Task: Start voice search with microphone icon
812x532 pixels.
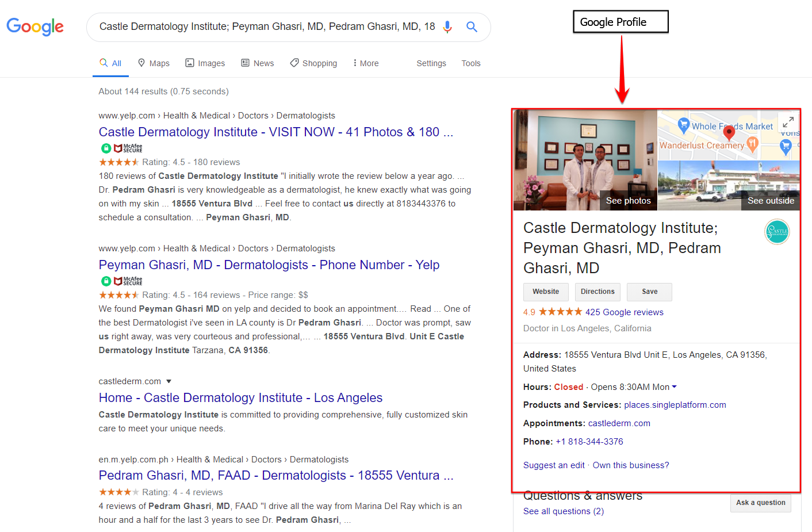Action: [x=447, y=27]
